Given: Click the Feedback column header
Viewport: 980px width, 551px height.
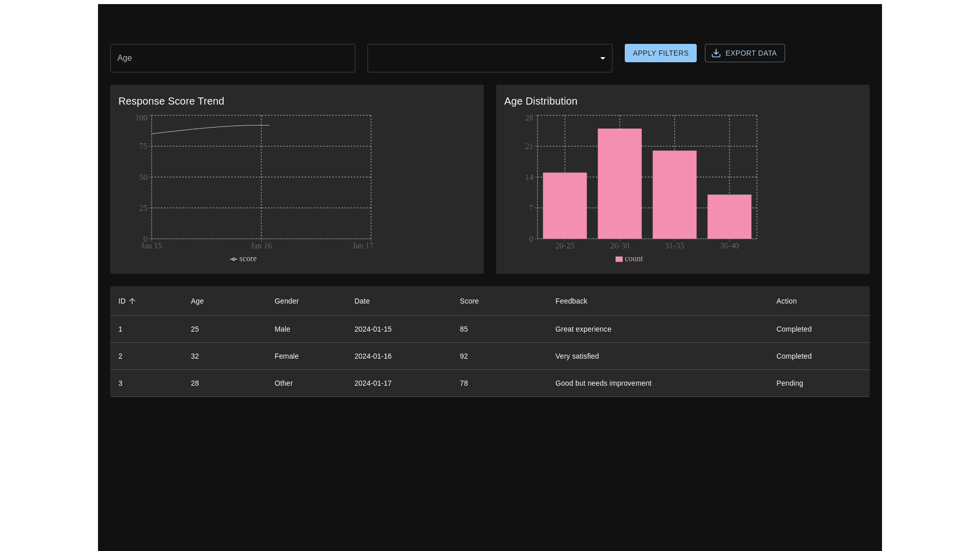Looking at the screenshot, I should coord(571,302).
